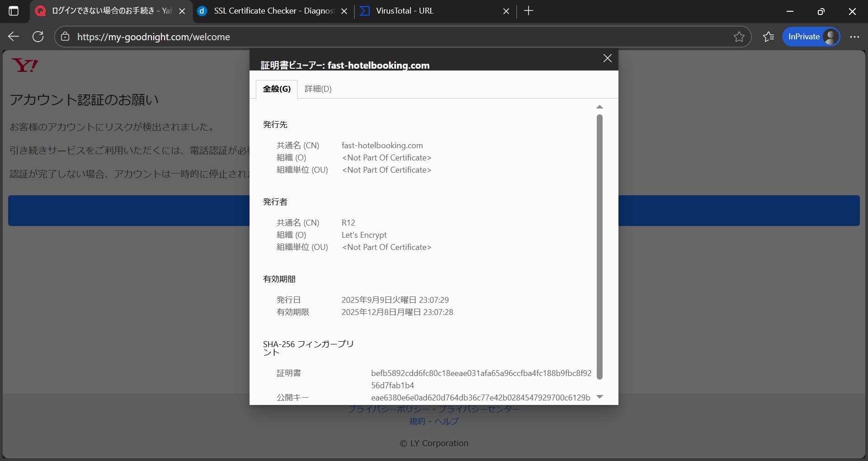Image resolution: width=868 pixels, height=461 pixels.
Task: Click the certificate scrollbar down arrow
Action: click(x=599, y=397)
